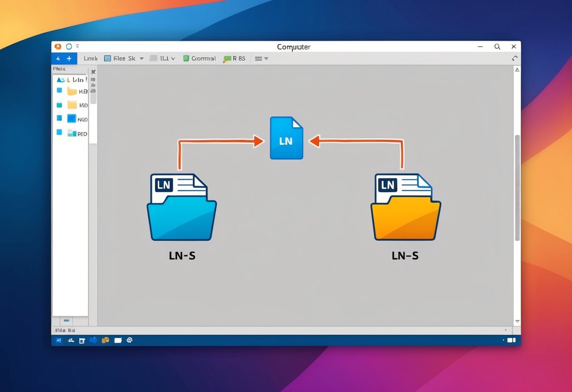The width and height of the screenshot is (572, 392).
Task: Click the main vertical scrollbar thumb
Action: point(517,188)
